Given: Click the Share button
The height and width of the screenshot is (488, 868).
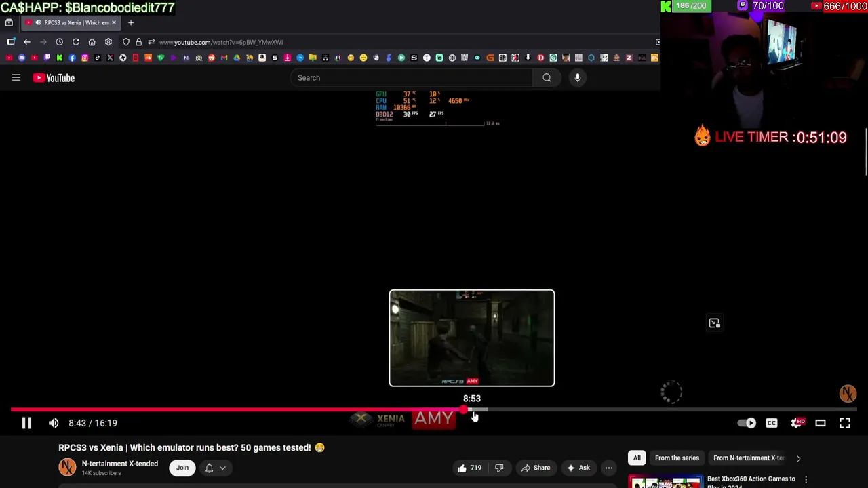Looking at the screenshot, I should (x=534, y=468).
